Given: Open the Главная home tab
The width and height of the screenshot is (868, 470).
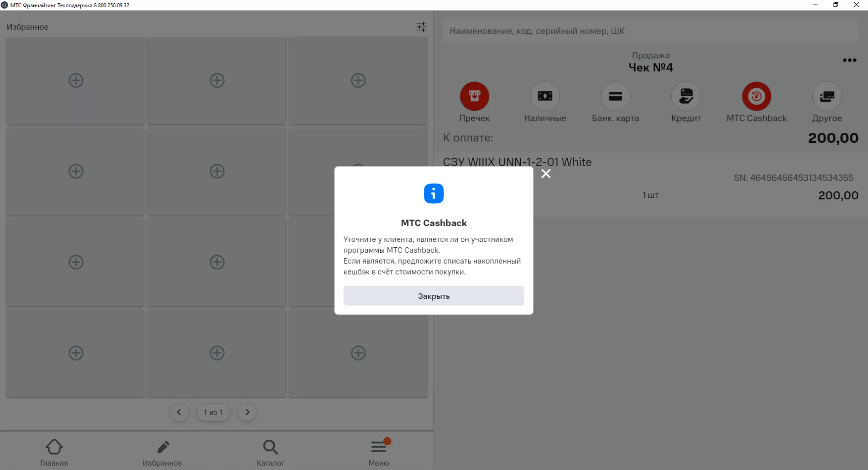Looking at the screenshot, I should point(54,453).
